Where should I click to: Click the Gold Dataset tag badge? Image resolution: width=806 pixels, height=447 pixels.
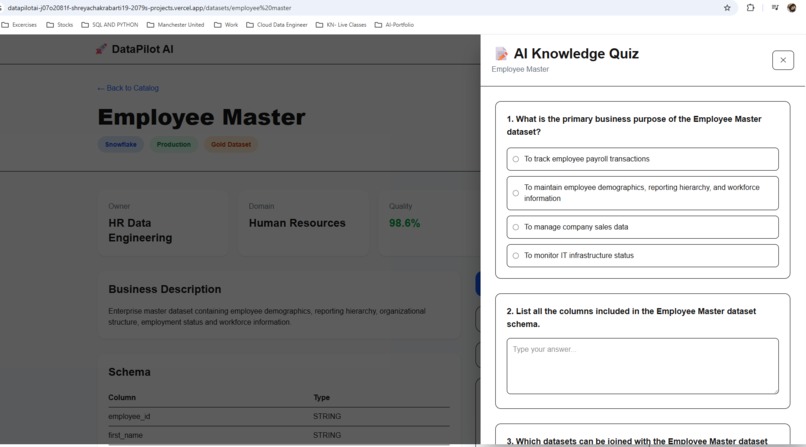click(x=231, y=144)
